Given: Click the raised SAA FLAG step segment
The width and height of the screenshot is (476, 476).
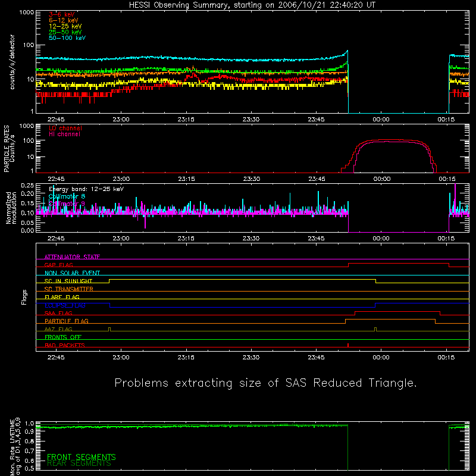Looking at the screenshot, I should [x=397, y=311].
